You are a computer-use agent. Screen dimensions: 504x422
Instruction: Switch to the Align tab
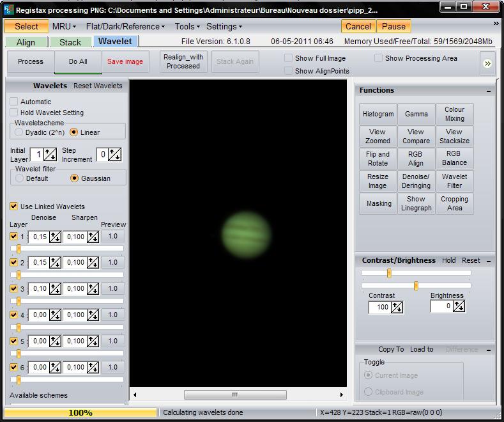pos(26,42)
